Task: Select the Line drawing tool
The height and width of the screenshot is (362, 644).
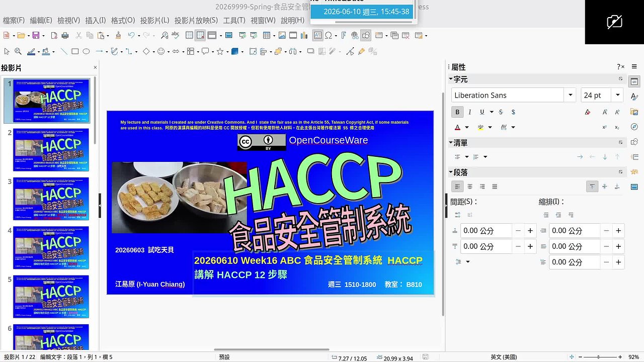Action: pyautogui.click(x=64, y=51)
